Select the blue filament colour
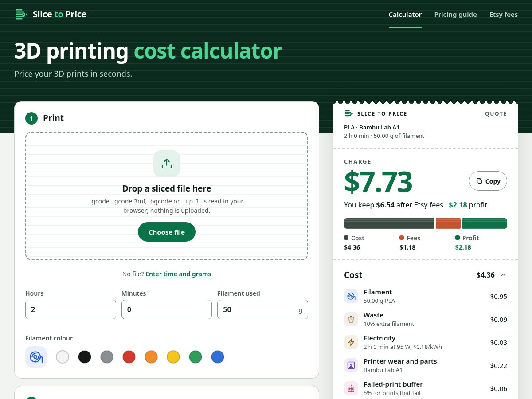This screenshot has height=399, width=532. click(x=218, y=357)
